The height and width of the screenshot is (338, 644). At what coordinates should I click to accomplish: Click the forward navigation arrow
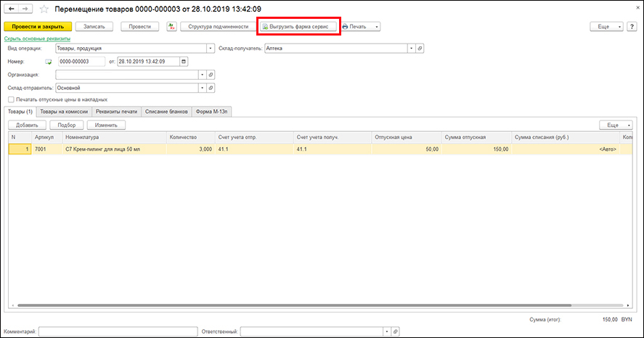coord(24,9)
